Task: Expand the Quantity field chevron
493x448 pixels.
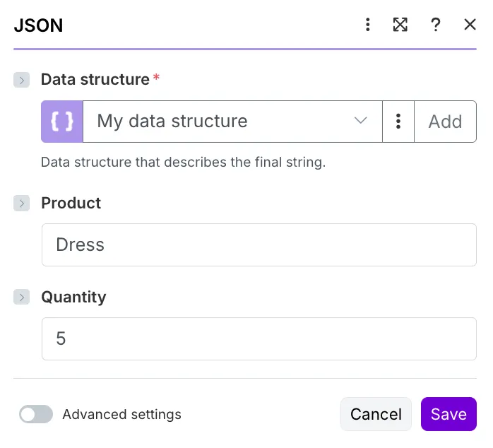Action: coord(21,297)
